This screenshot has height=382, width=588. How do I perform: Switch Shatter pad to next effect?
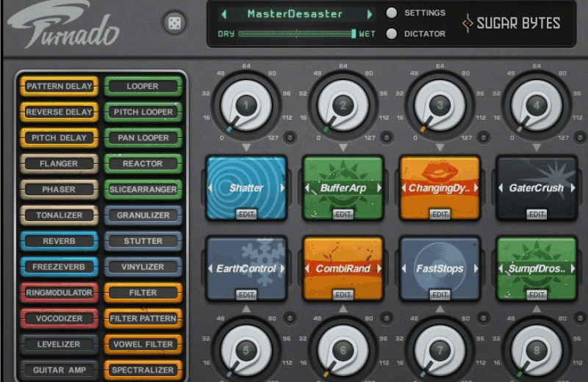283,188
